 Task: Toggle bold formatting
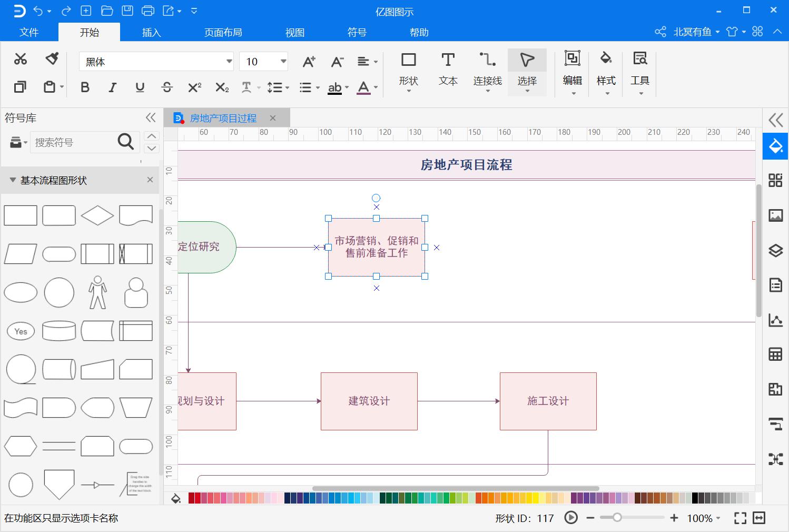pyautogui.click(x=85, y=87)
